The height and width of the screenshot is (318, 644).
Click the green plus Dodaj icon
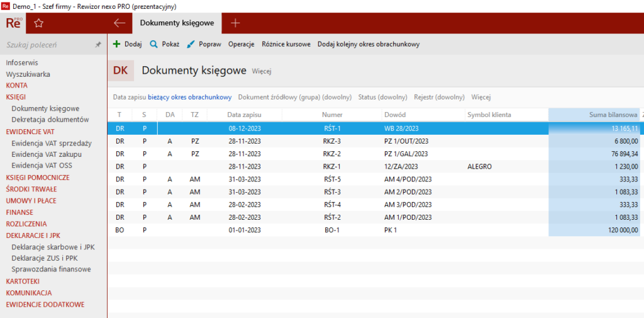(x=116, y=45)
